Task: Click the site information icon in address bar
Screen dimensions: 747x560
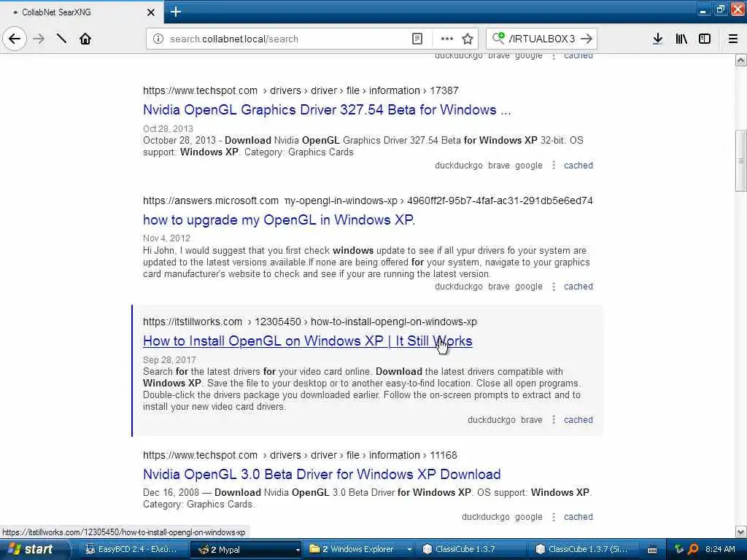Action: coord(158,39)
